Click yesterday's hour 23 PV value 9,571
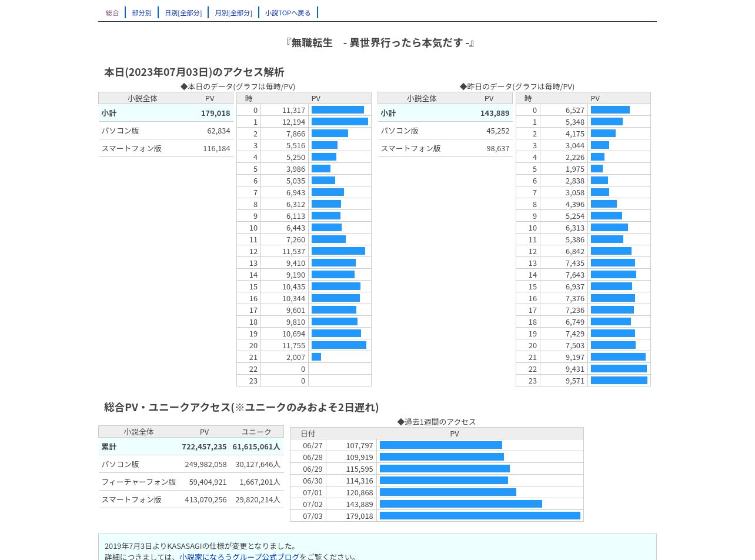Screen dimensions: 755x560 click(575, 381)
